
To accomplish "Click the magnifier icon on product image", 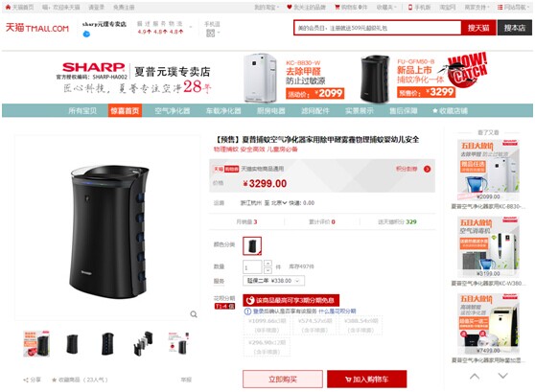I will [x=194, y=314].
